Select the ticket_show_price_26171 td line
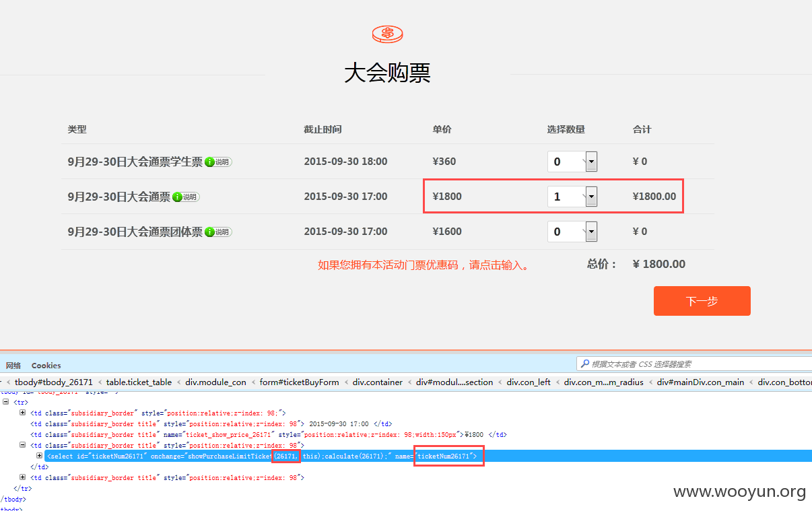This screenshot has height=511, width=812. click(269, 434)
